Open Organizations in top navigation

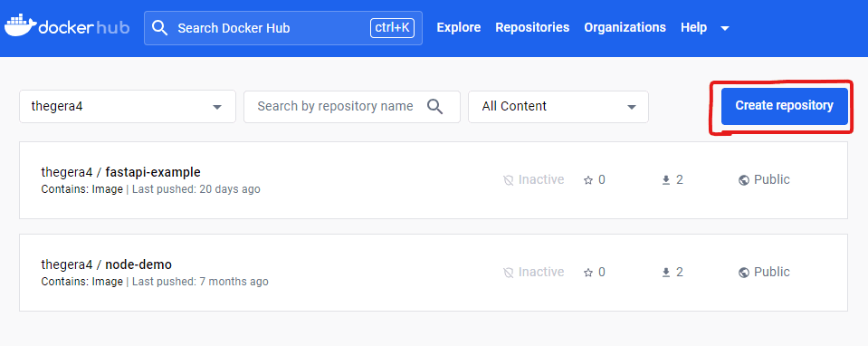(625, 28)
